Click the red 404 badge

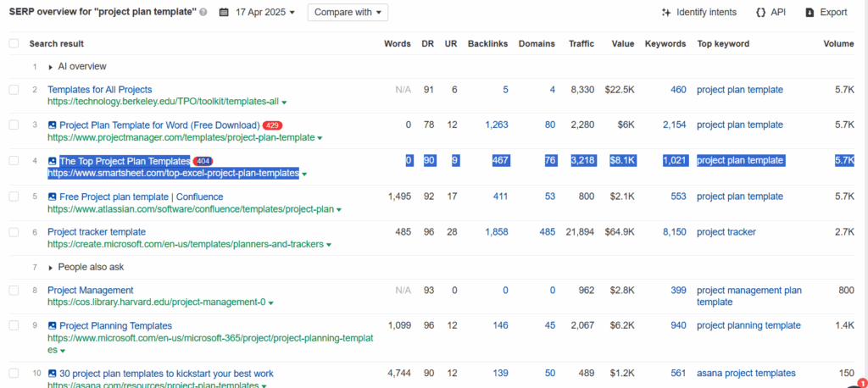[x=203, y=161]
